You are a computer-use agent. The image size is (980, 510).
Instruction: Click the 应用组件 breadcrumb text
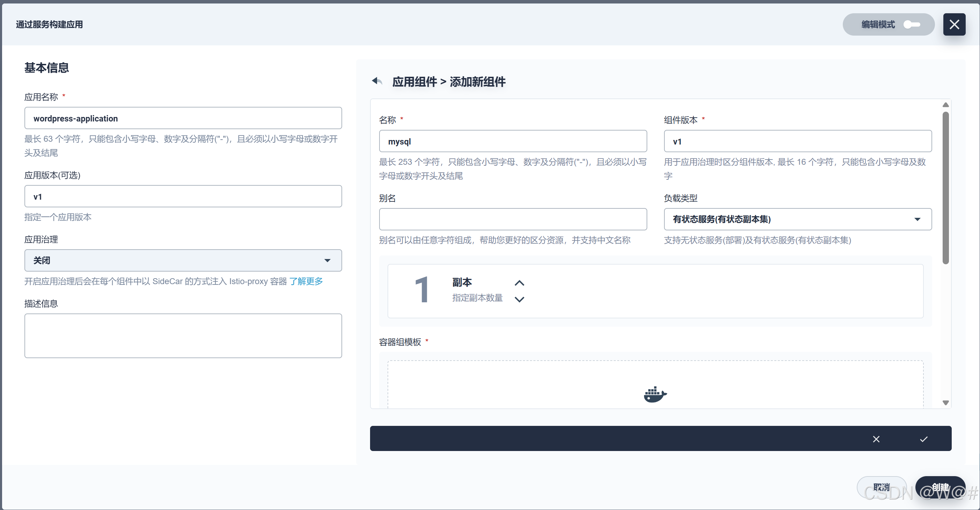pyautogui.click(x=414, y=82)
